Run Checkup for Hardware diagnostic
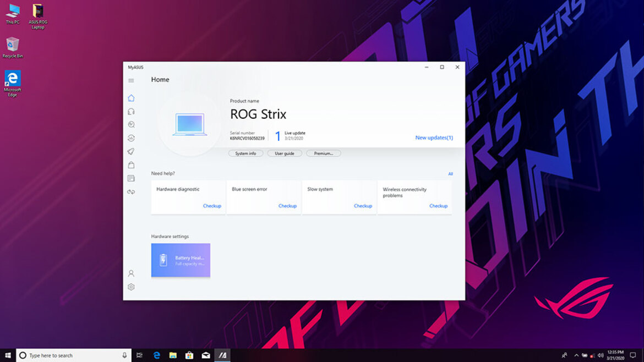 click(x=212, y=206)
